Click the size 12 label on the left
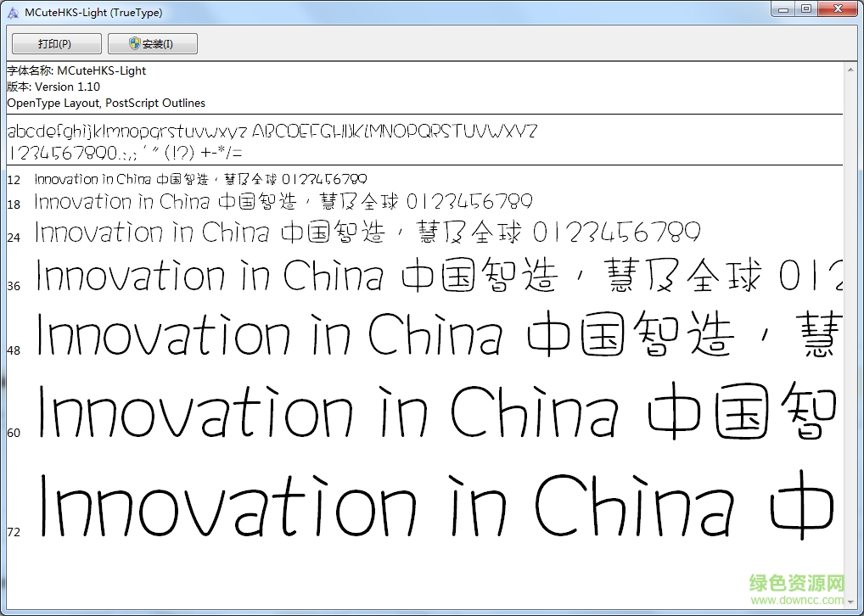Image resolution: width=864 pixels, height=616 pixels. [x=14, y=180]
